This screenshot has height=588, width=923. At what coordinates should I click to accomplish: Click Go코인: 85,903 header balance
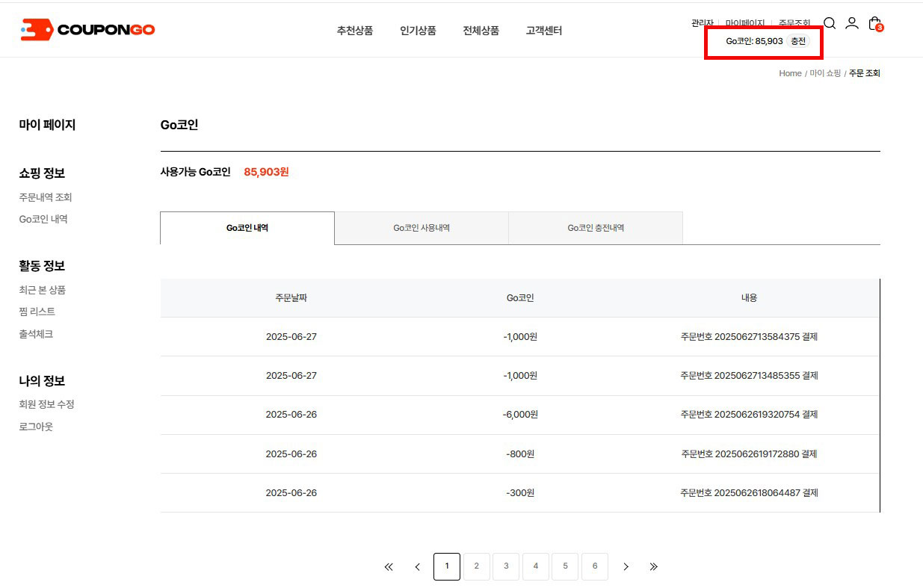pyautogui.click(x=754, y=41)
